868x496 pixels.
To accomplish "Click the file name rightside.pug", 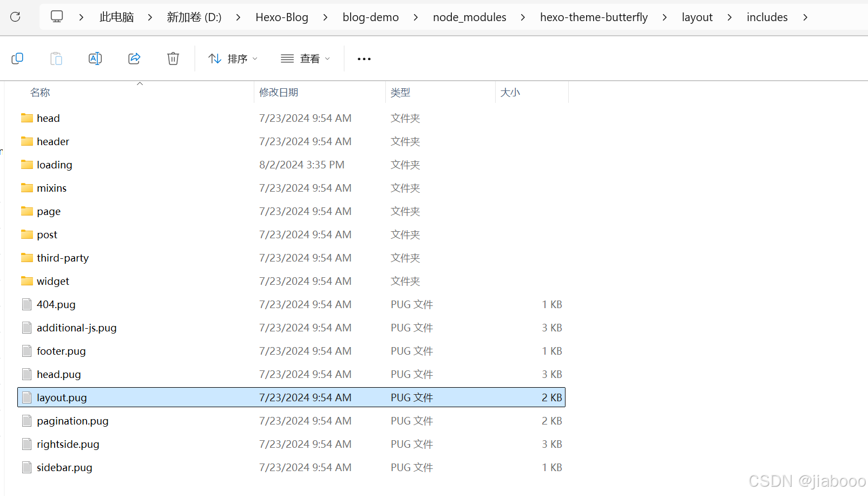I will [68, 444].
